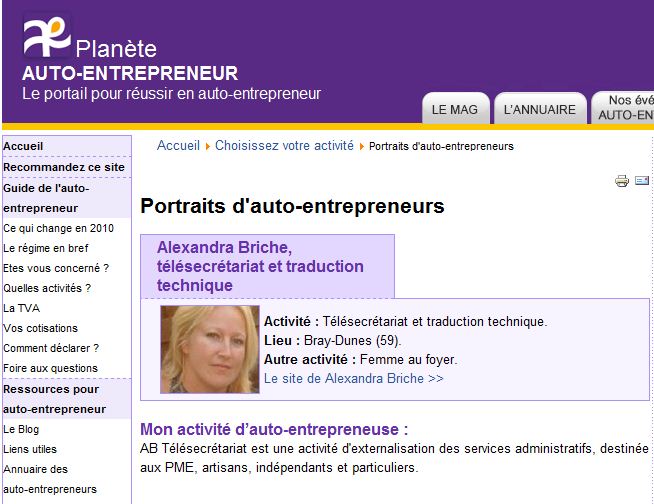This screenshot has width=654, height=504.
Task: Open Vos cotisations in sidebar
Action: (40, 328)
